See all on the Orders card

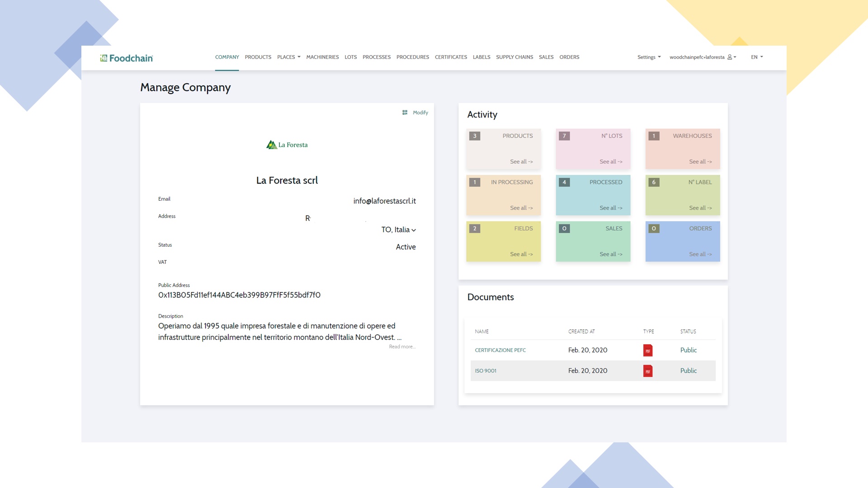(700, 254)
